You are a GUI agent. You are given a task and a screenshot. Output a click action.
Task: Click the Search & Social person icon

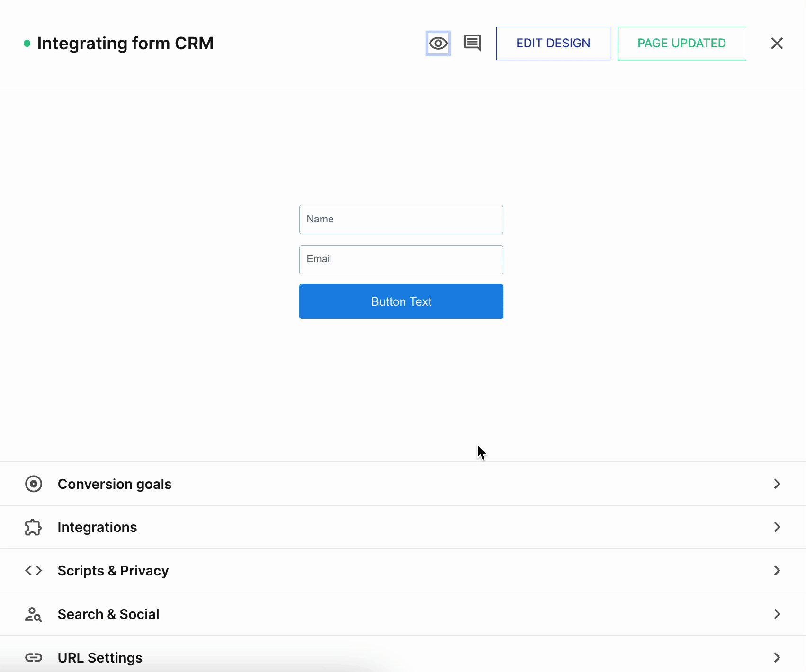pyautogui.click(x=33, y=614)
